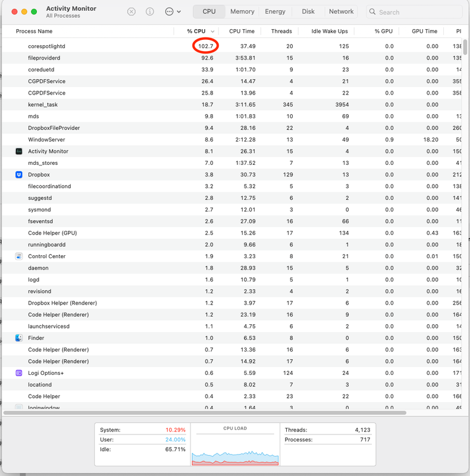
Task: Select Code Helper (Renderer) with 13.36 CPU time
Action: [232, 350]
